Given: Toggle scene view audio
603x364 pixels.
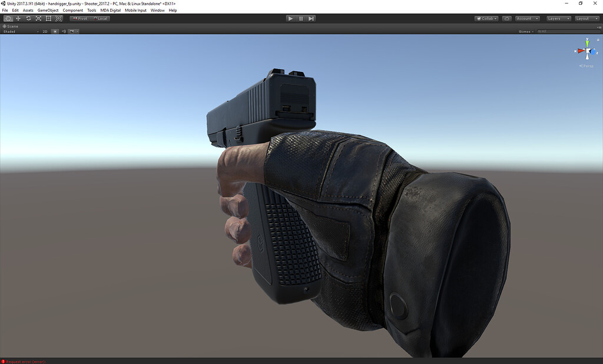Looking at the screenshot, I should (64, 31).
